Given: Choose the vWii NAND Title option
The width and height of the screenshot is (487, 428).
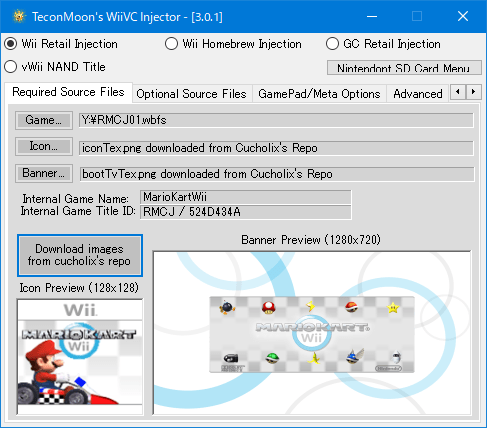Looking at the screenshot, I should [x=55, y=67].
